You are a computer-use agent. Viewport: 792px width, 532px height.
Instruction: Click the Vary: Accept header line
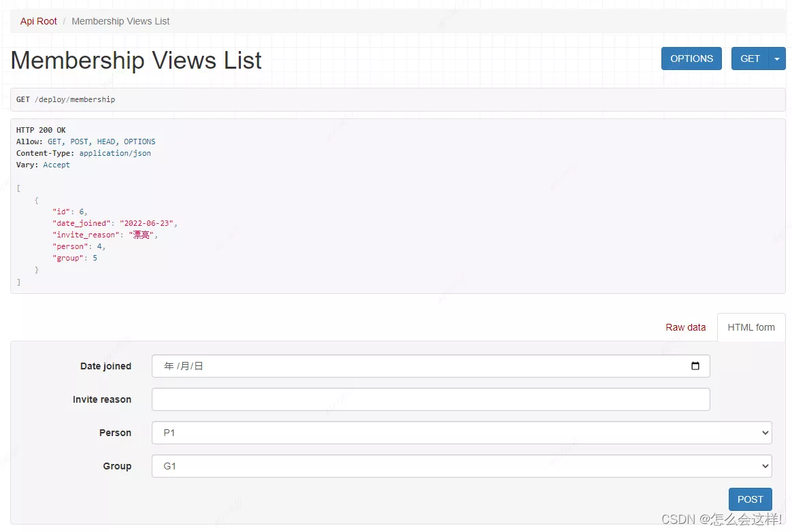pyautogui.click(x=43, y=165)
